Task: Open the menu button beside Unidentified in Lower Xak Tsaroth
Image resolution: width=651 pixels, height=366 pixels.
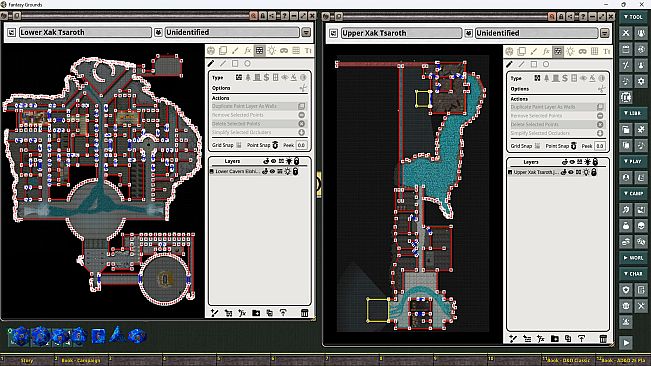Action: point(306,32)
